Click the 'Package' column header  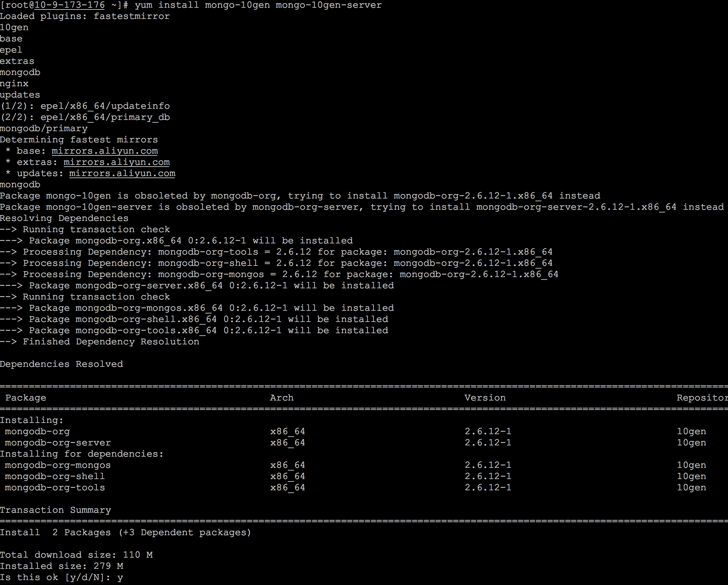pyautogui.click(x=26, y=398)
